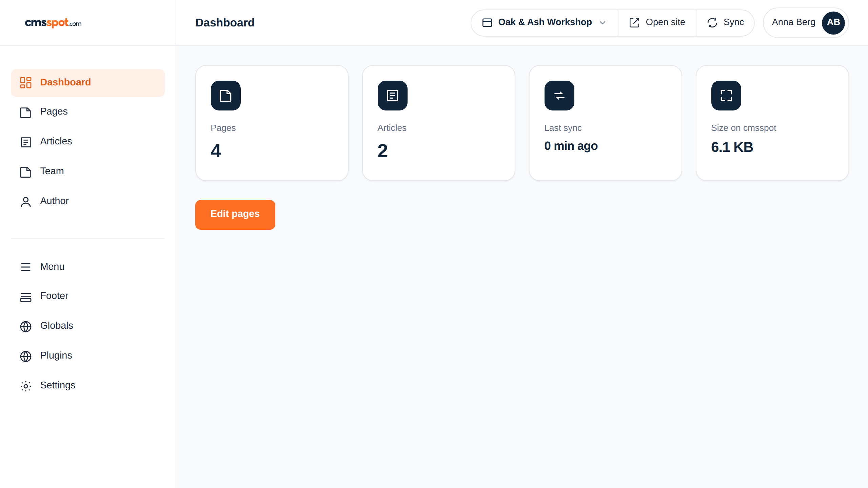The height and width of the screenshot is (488, 868).
Task: Click the Last sync arrows icon
Action: click(x=559, y=96)
